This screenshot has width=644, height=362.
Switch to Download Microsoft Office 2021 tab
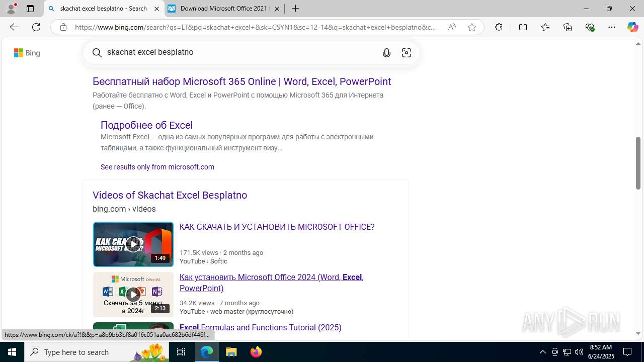point(225,9)
